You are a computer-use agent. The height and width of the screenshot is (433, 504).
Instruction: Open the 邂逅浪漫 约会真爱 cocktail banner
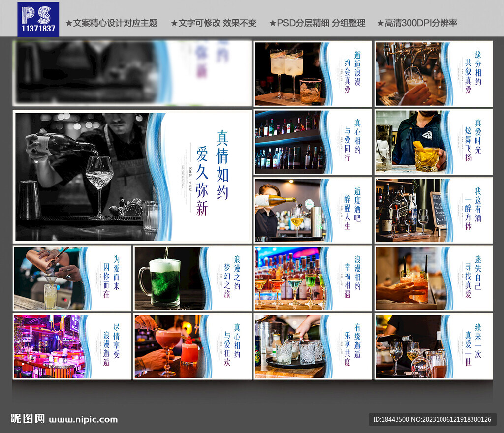[313, 74]
